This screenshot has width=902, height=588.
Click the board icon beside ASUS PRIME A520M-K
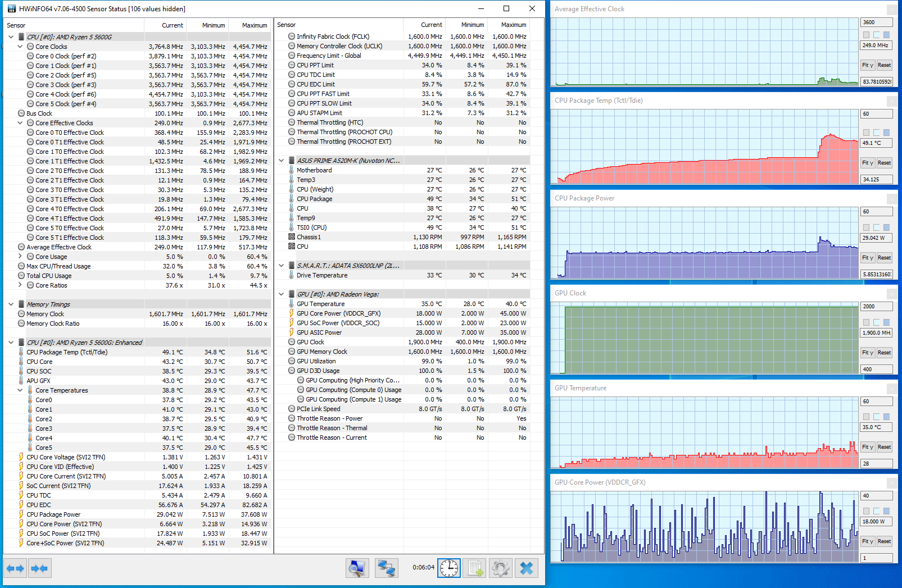[x=292, y=161]
